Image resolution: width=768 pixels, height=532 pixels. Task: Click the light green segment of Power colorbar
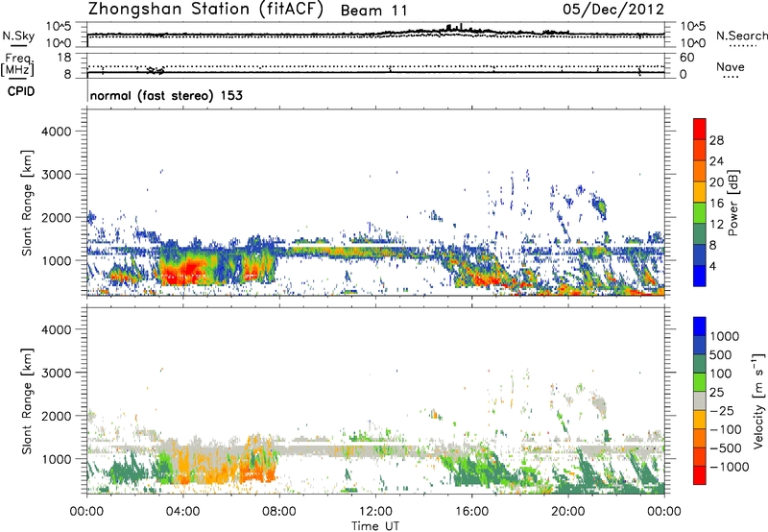coord(700,213)
